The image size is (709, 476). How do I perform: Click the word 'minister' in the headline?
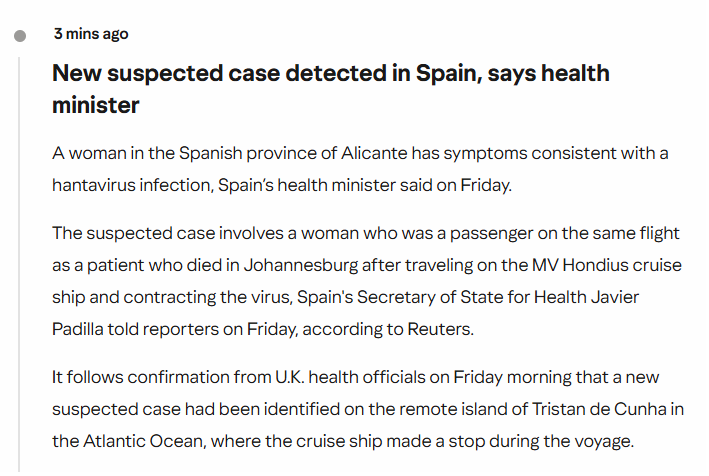click(95, 105)
